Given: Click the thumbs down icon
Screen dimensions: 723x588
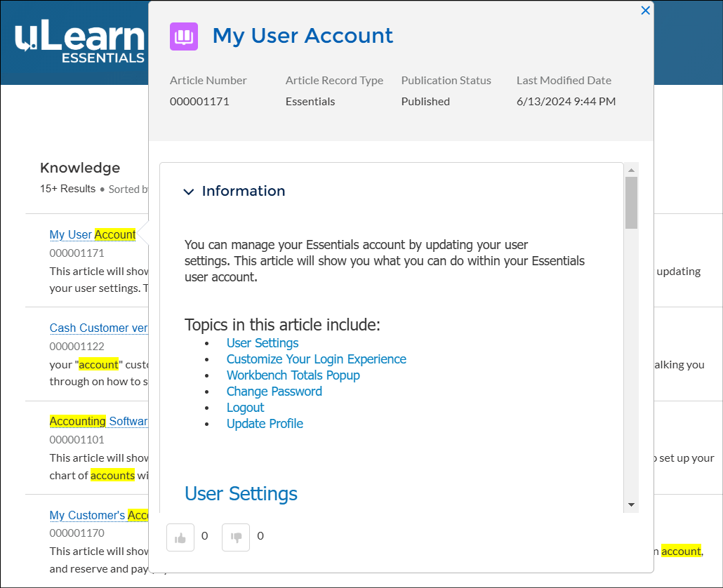Looking at the screenshot, I should tap(236, 537).
